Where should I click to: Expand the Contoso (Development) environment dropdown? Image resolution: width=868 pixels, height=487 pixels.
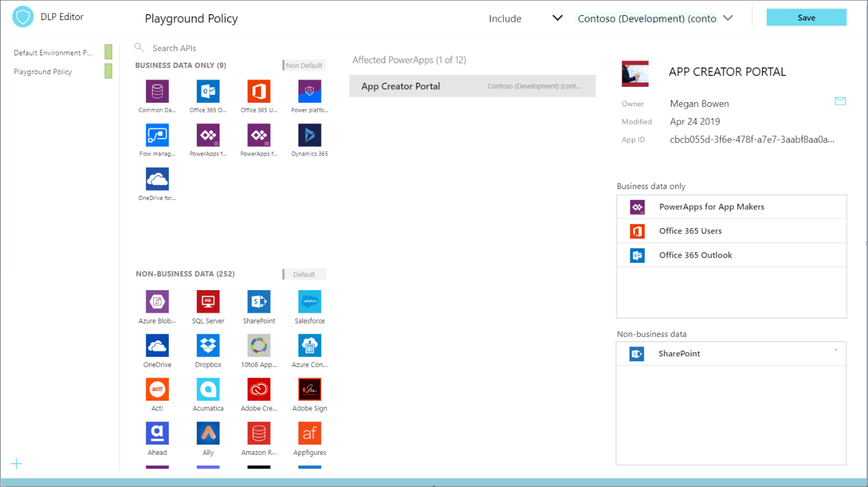tap(728, 18)
